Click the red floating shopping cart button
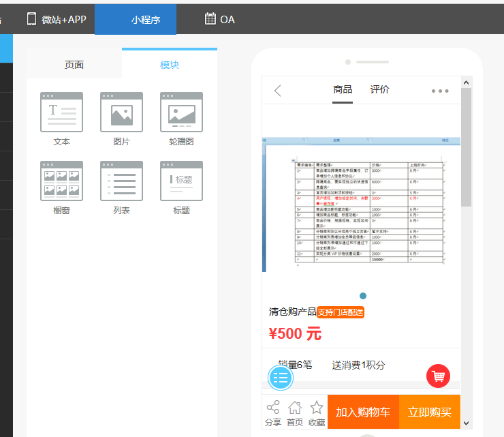This screenshot has height=437, width=504. (x=438, y=376)
